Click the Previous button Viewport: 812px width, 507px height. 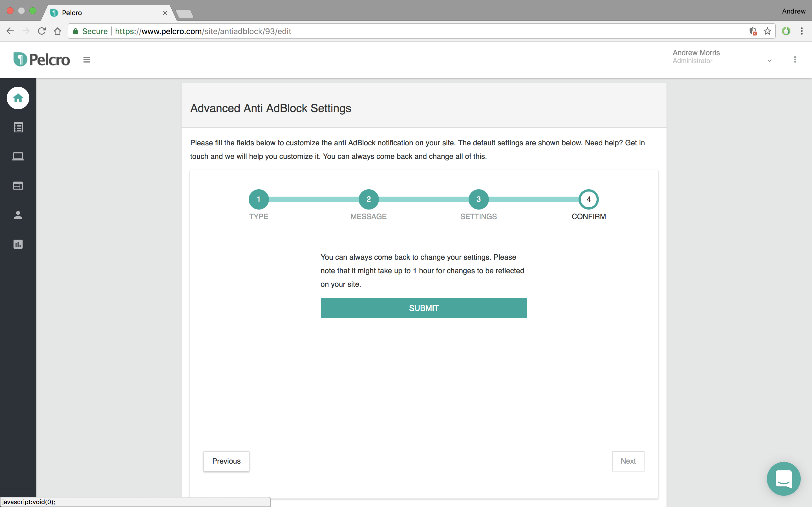click(226, 461)
